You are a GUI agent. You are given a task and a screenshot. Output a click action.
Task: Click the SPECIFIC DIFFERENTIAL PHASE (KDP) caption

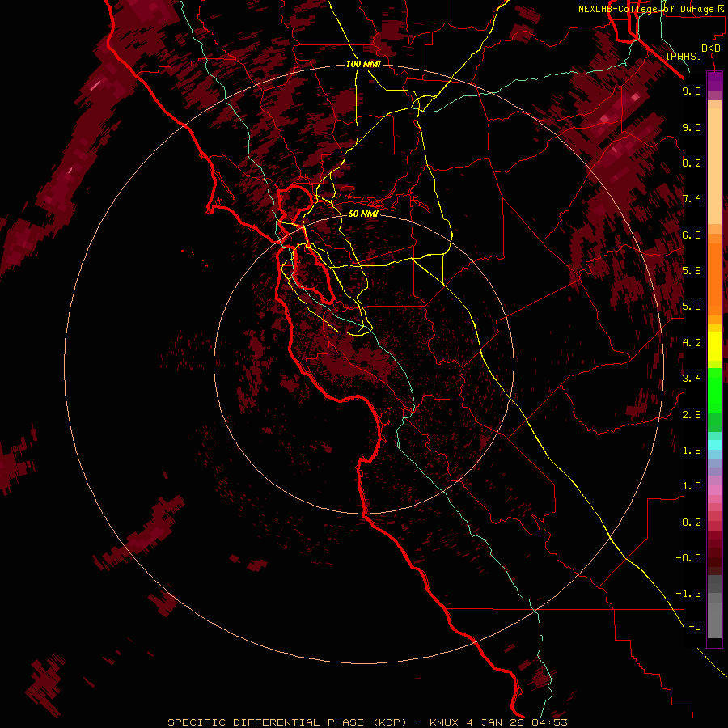287,722
